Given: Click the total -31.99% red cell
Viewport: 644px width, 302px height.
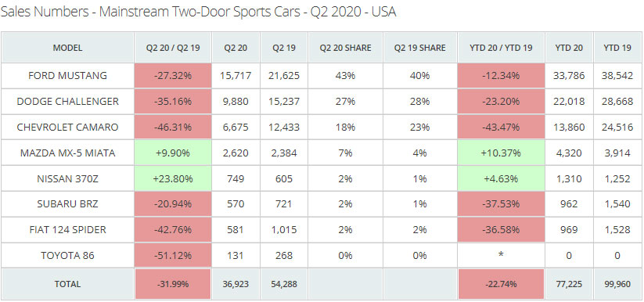Looking at the screenshot, I should 173,284.
